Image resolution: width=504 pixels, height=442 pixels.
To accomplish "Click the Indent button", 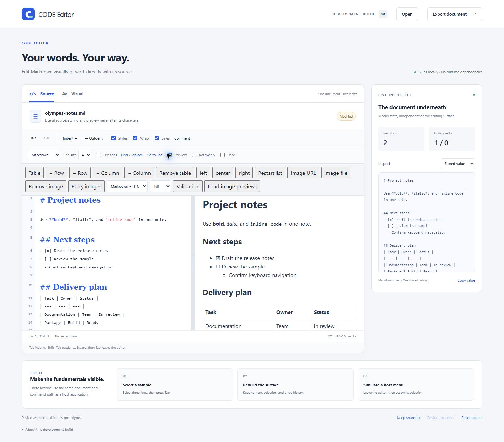I will pos(70,138).
